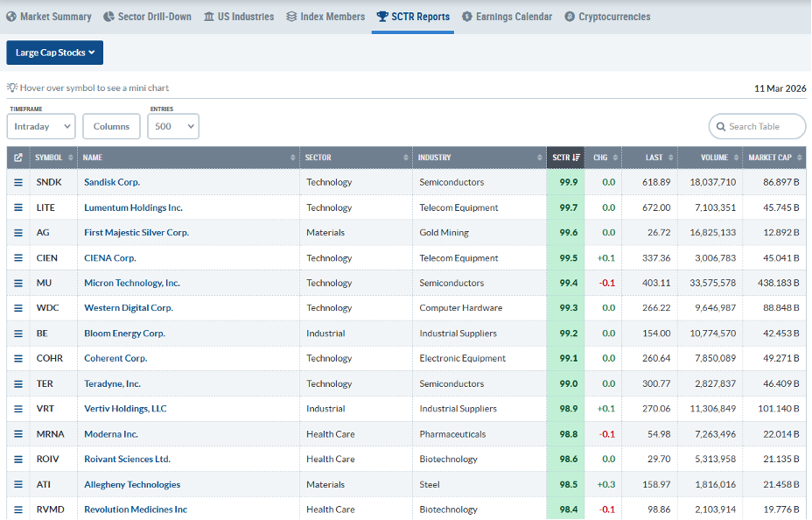Click the Index Members list icon
This screenshot has height=520, width=812.
(x=291, y=16)
